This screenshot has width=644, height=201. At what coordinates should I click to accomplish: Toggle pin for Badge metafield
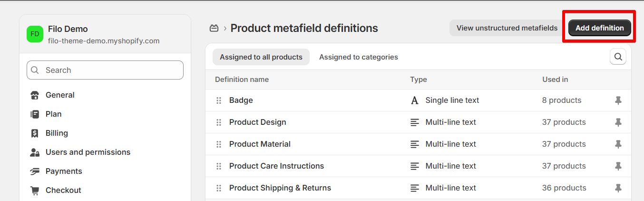point(618,100)
